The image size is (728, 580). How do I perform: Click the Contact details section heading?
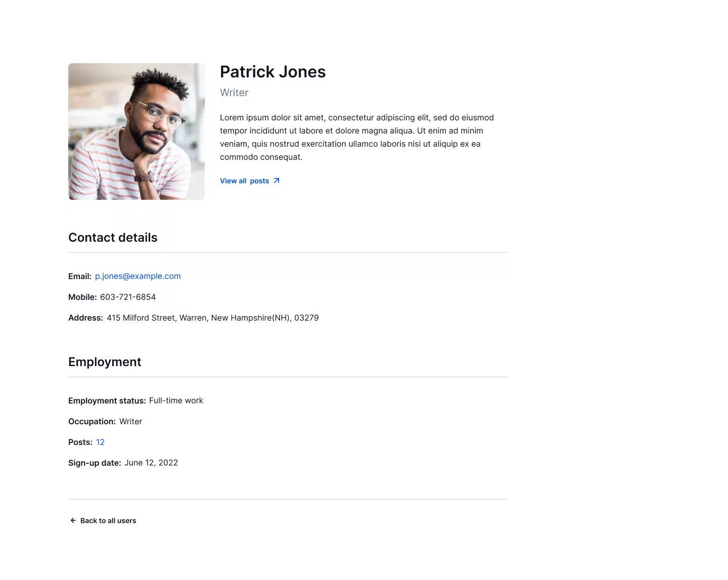point(113,238)
